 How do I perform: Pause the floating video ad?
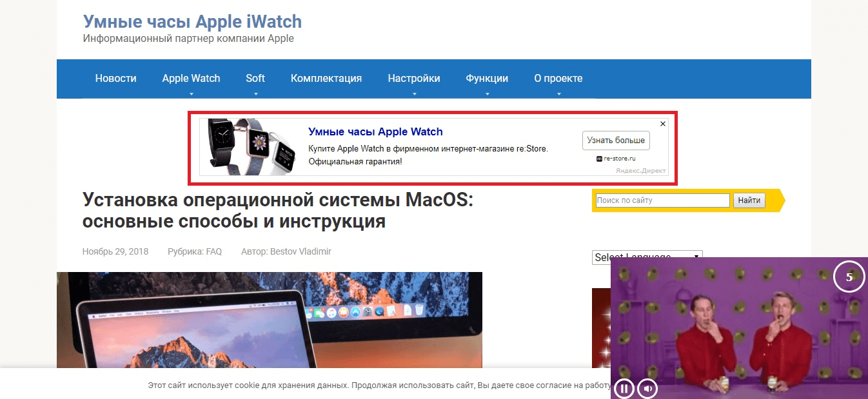(x=624, y=389)
